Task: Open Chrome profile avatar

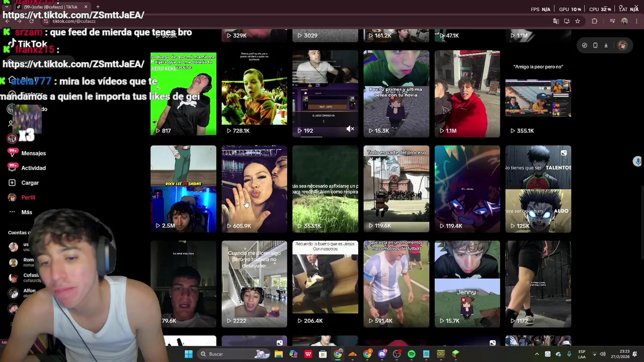Action: [624, 21]
